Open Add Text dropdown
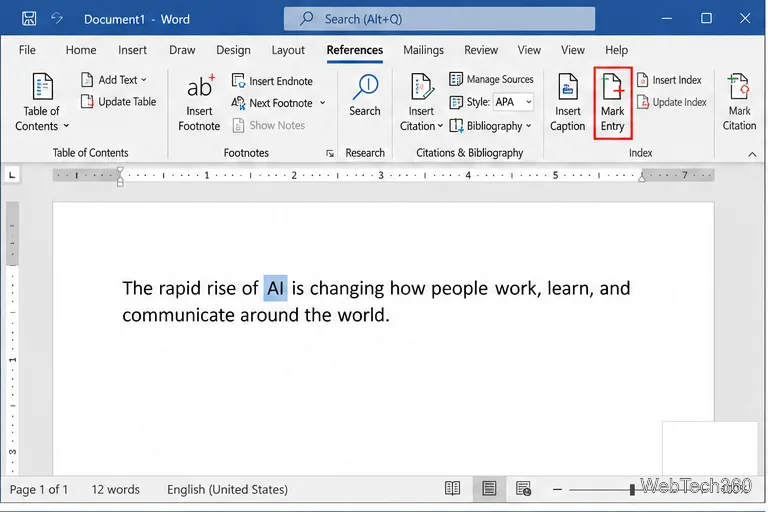Viewport: 768px width, 512px height. 114,79
